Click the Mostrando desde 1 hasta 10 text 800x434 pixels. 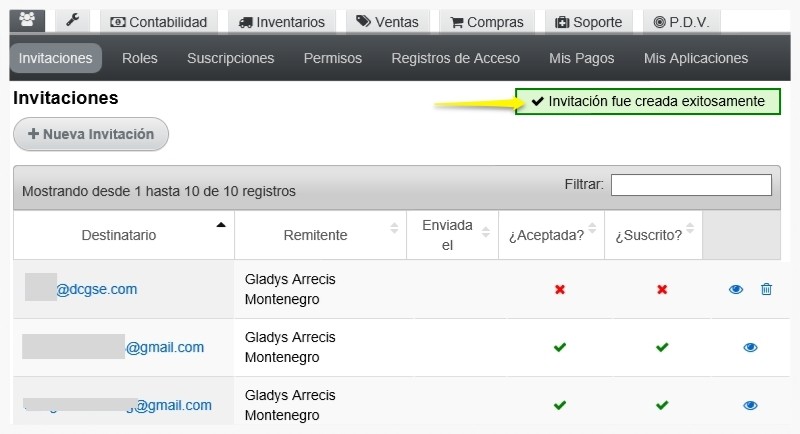pos(159,191)
